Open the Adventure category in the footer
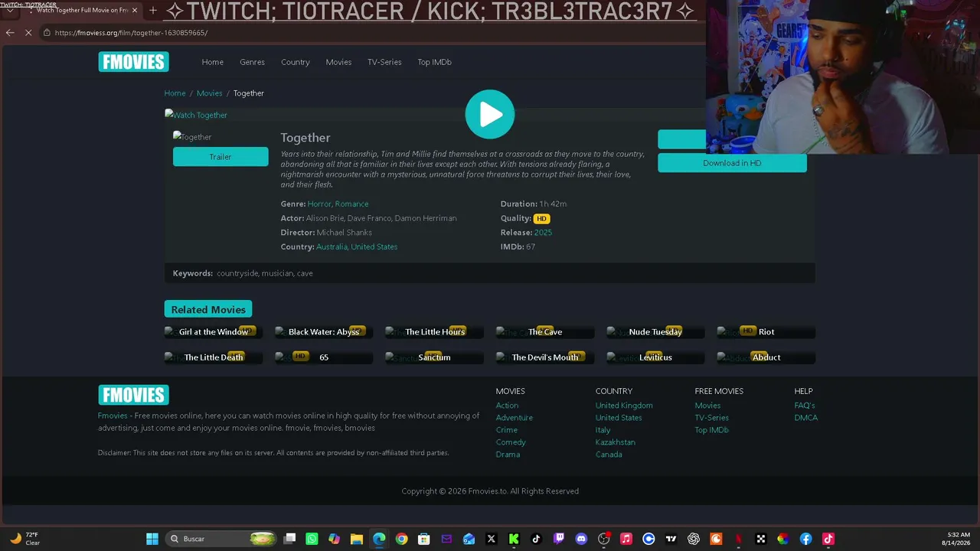The image size is (980, 551). point(514,418)
